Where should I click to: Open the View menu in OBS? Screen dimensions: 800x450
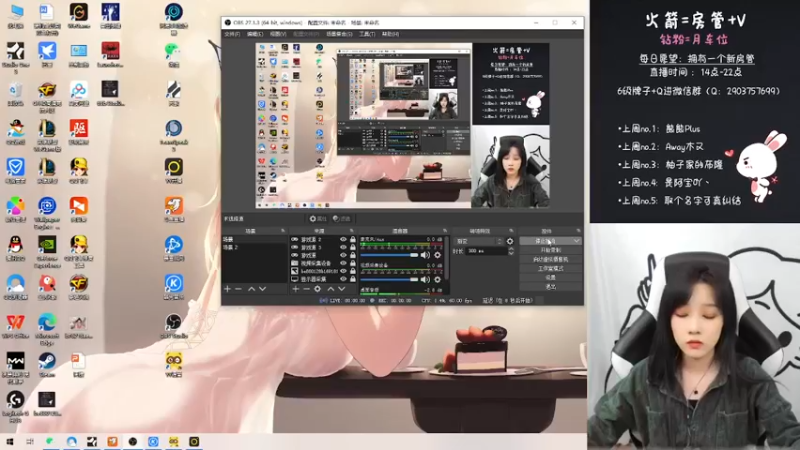[x=278, y=34]
